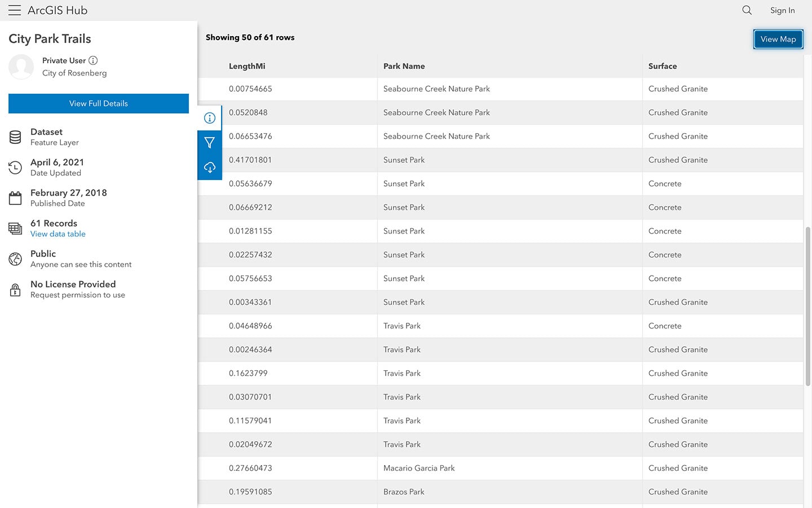Sort by Surface column header
The height and width of the screenshot is (508, 812).
click(x=663, y=66)
